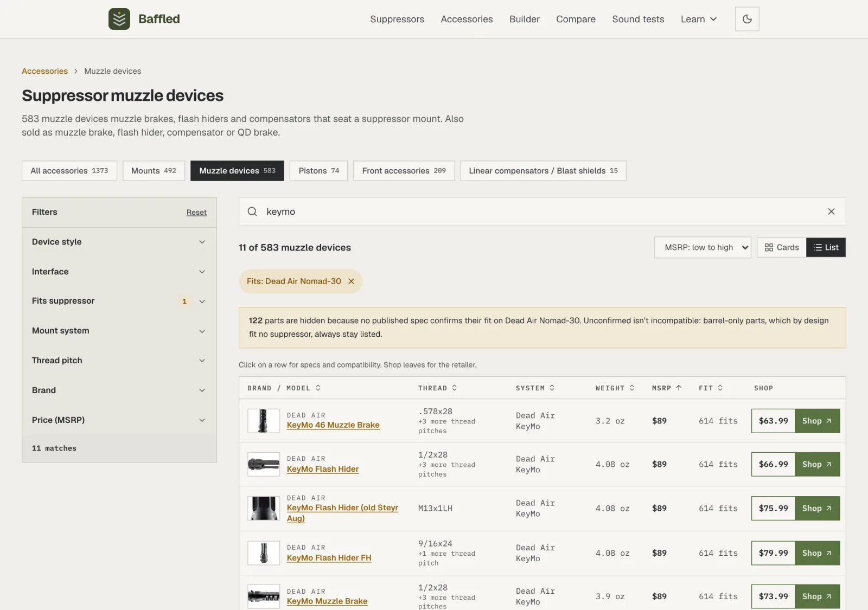868x610 pixels.
Task: Expand the Device style filter
Action: 119,242
